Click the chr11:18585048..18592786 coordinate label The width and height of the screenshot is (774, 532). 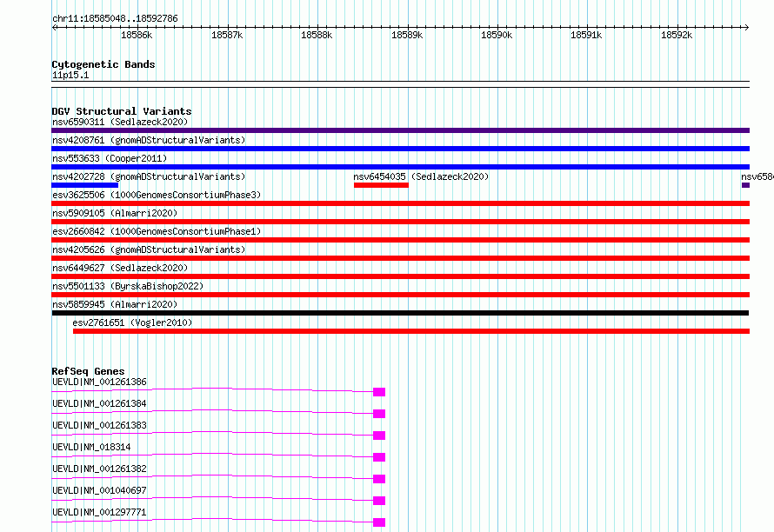coord(115,19)
